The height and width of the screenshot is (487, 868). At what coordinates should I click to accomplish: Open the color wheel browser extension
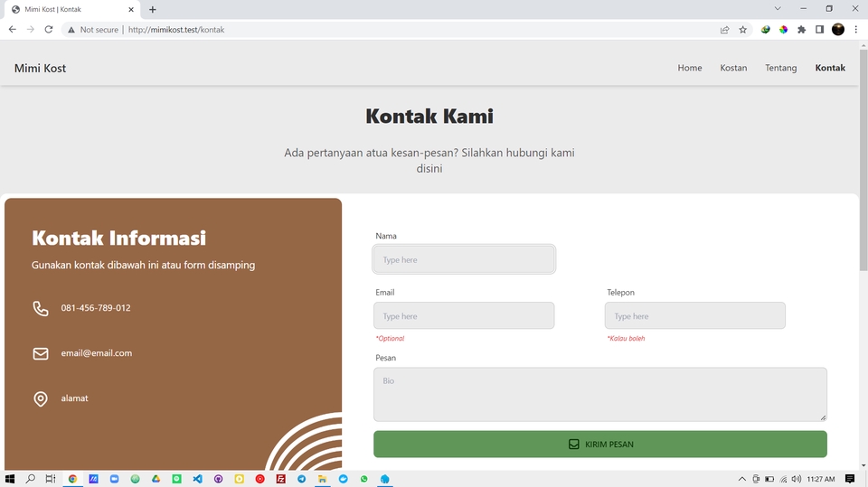pyautogui.click(x=783, y=30)
